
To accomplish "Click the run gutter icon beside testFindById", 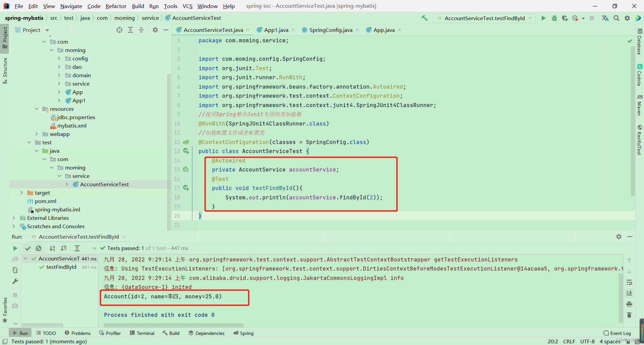I will pyautogui.click(x=186, y=188).
